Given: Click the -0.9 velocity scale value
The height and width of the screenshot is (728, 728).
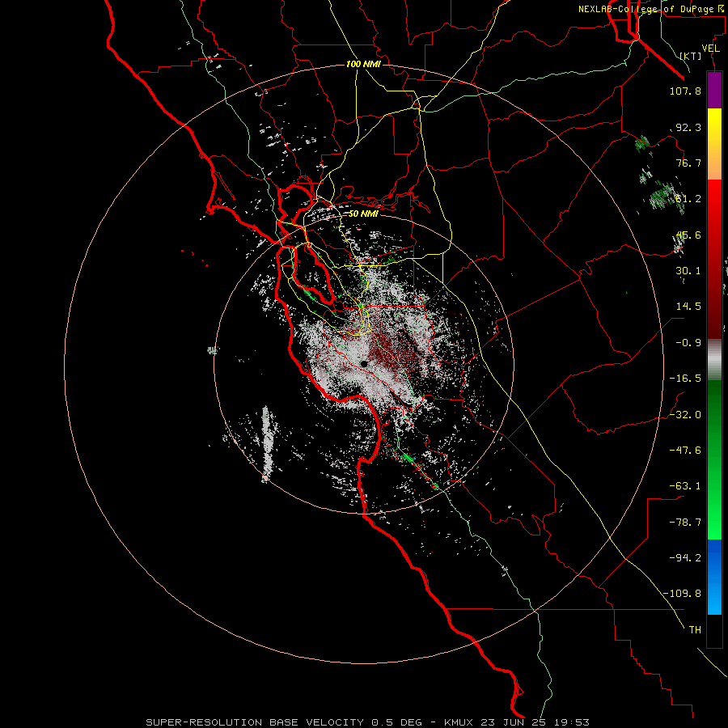Looking at the screenshot, I should (x=688, y=343).
